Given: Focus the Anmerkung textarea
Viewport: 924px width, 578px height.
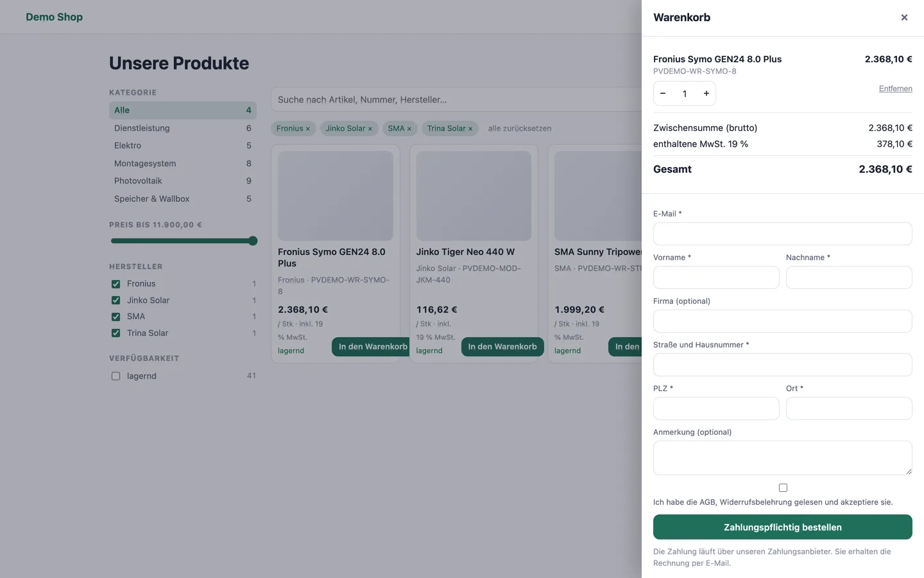Looking at the screenshot, I should coord(783,458).
